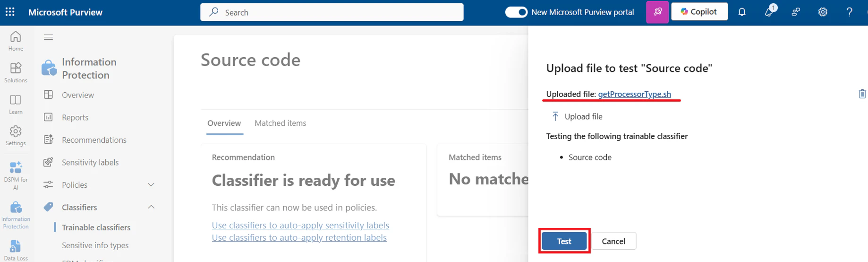Open settings gear in top header

point(823,12)
